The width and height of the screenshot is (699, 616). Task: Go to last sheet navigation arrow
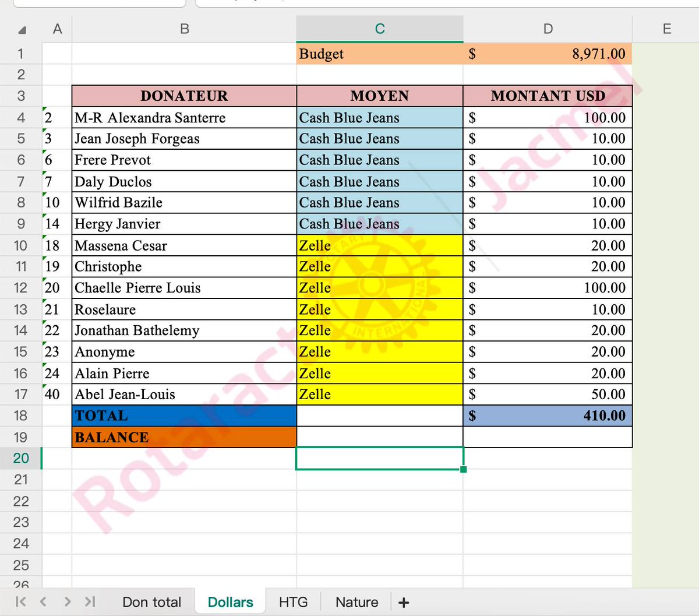coord(90,601)
